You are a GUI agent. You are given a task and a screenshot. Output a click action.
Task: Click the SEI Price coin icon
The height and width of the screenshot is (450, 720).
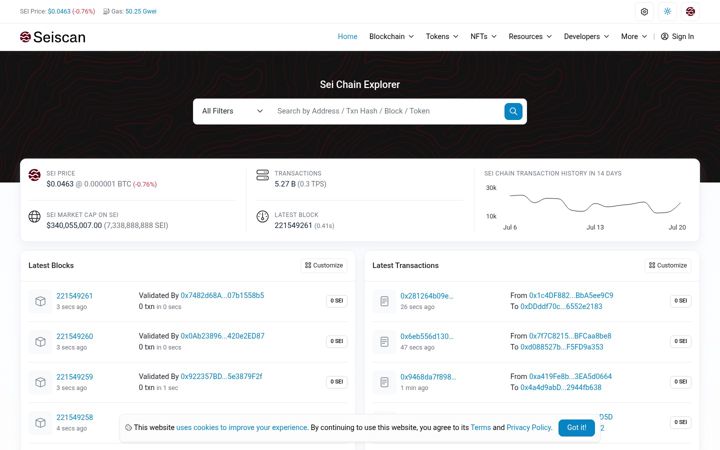[34, 175]
